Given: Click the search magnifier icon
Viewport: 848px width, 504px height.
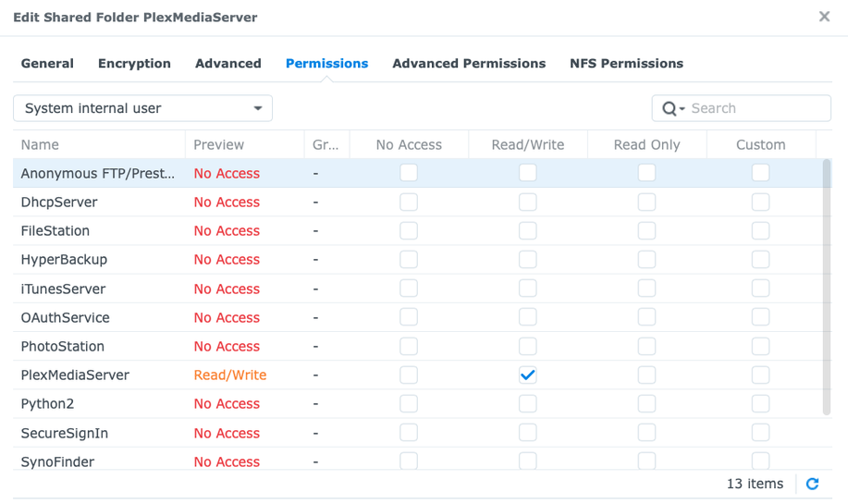Looking at the screenshot, I should tap(669, 108).
